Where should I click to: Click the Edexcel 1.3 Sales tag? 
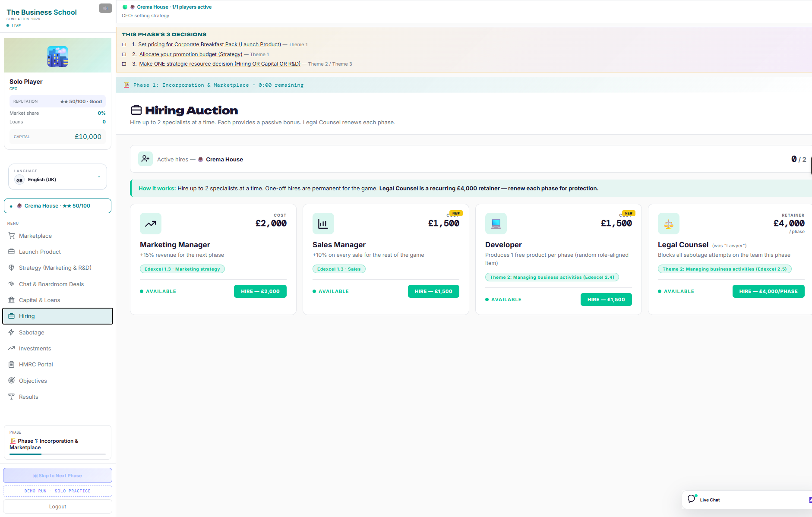339,269
